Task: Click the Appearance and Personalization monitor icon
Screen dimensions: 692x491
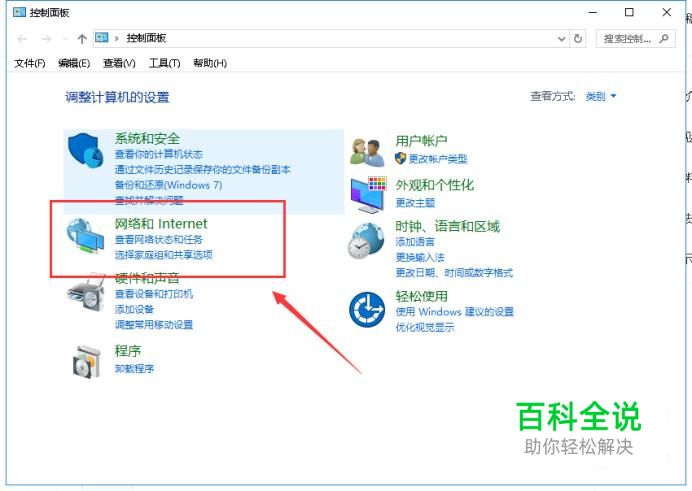Action: coord(368,194)
